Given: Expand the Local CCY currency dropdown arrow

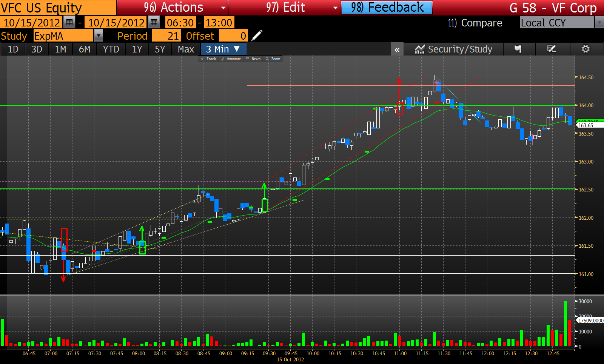Looking at the screenshot, I should 599,23.
